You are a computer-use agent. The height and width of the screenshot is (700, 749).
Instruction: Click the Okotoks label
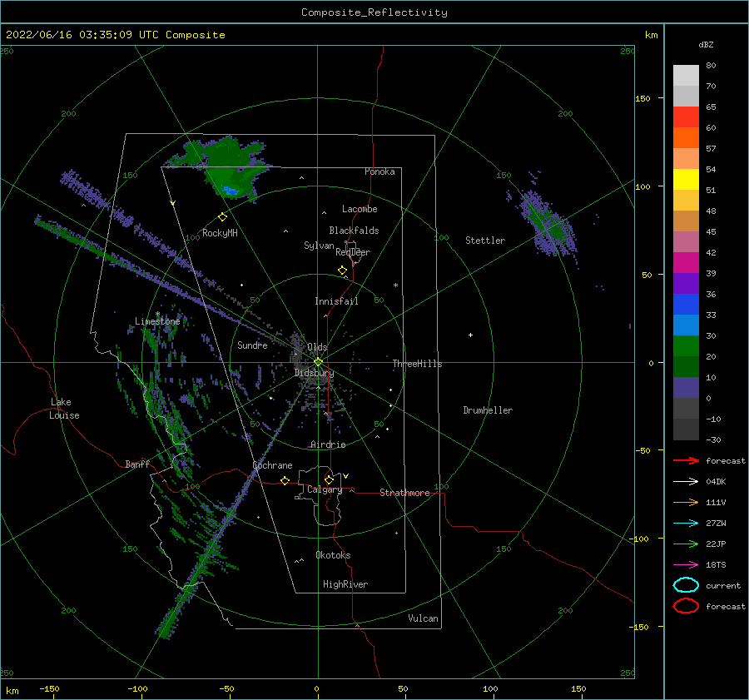[333, 555]
